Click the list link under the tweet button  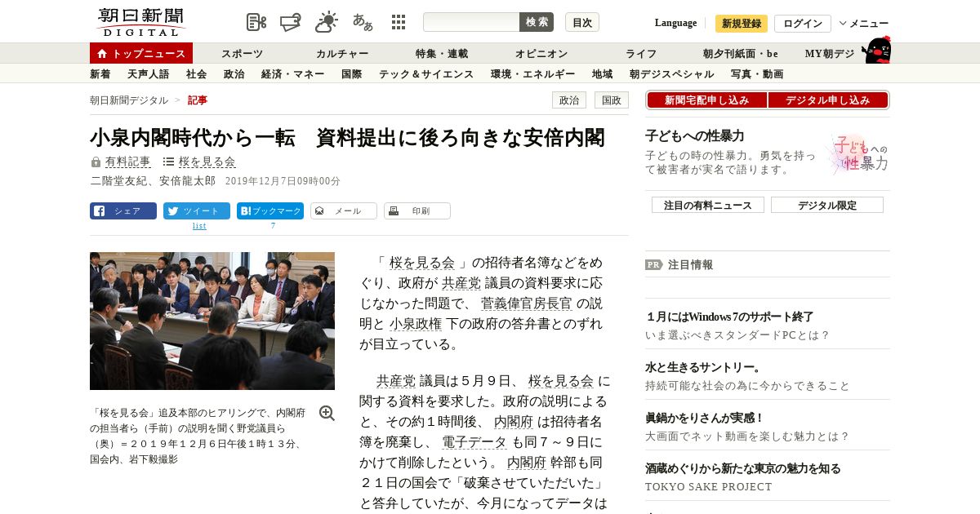click(199, 226)
